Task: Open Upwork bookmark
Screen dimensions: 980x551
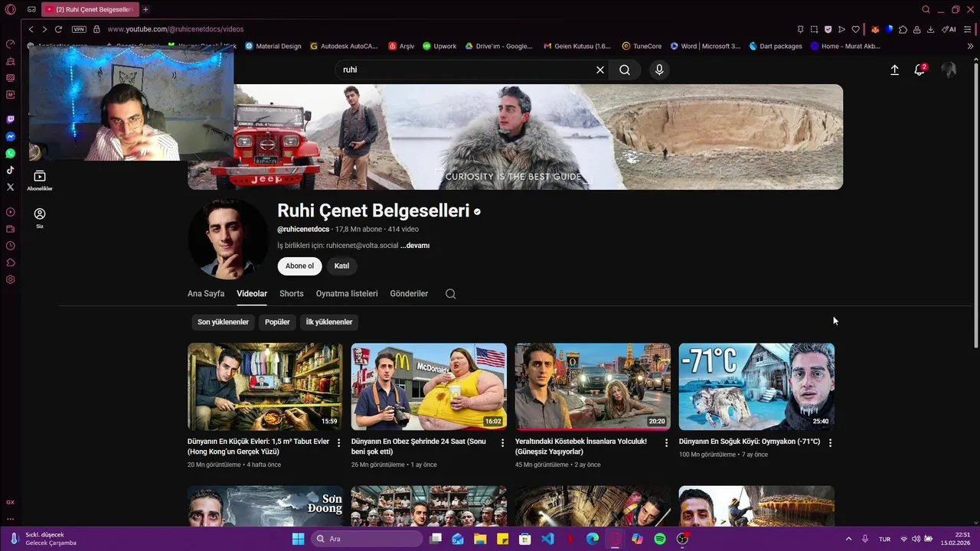Action: (439, 46)
